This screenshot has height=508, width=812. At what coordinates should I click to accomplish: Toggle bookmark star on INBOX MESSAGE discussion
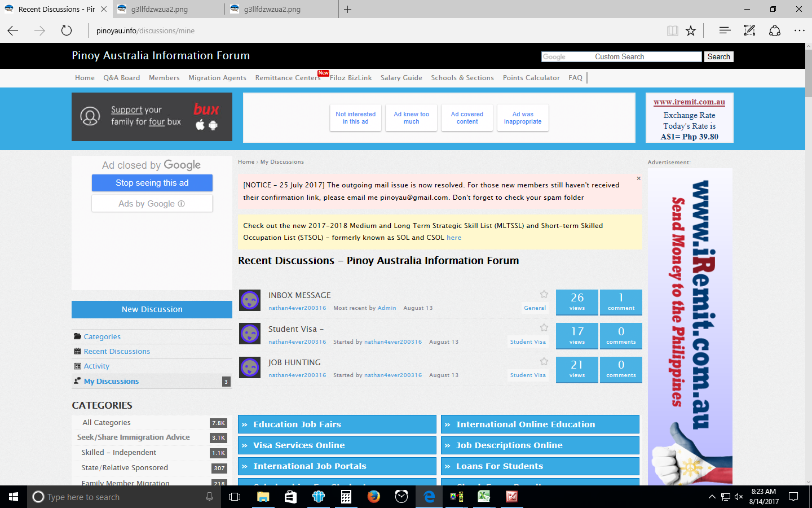(544, 294)
